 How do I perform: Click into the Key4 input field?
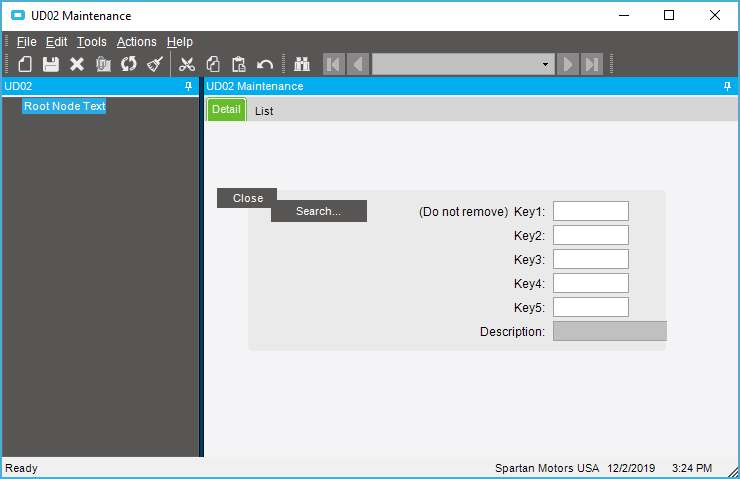coord(590,283)
